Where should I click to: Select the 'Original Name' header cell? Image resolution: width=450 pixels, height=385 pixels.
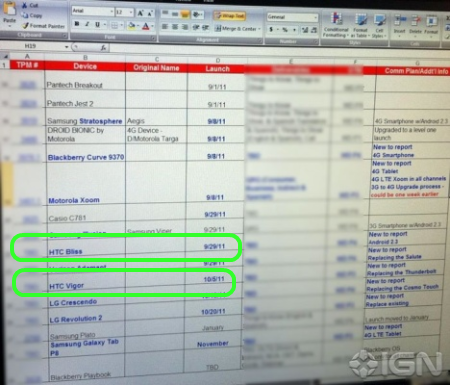coord(156,68)
